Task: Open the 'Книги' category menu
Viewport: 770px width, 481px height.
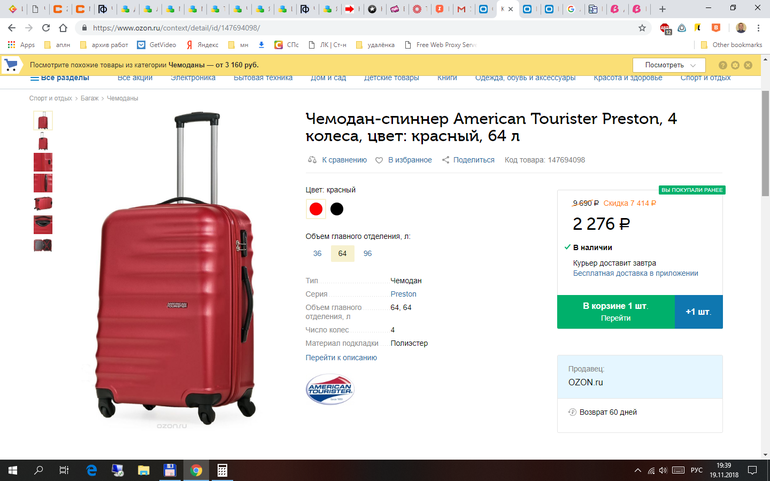Action: pos(447,78)
